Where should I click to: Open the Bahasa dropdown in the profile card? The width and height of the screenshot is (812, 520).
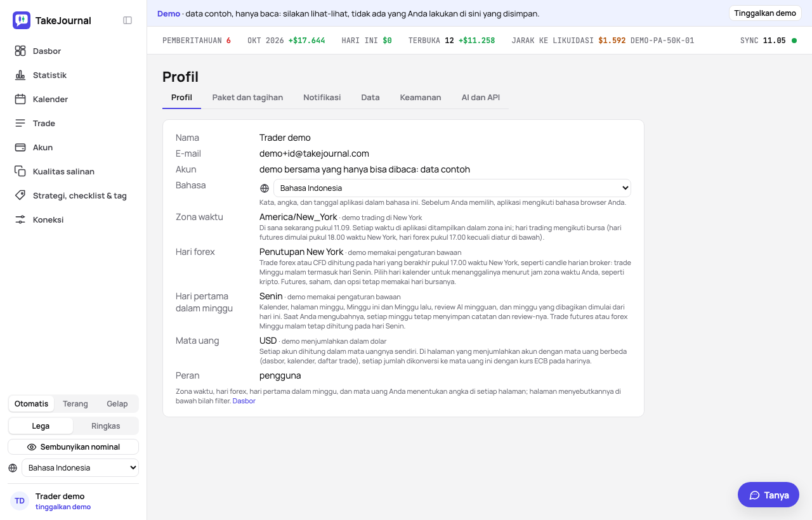coord(452,188)
